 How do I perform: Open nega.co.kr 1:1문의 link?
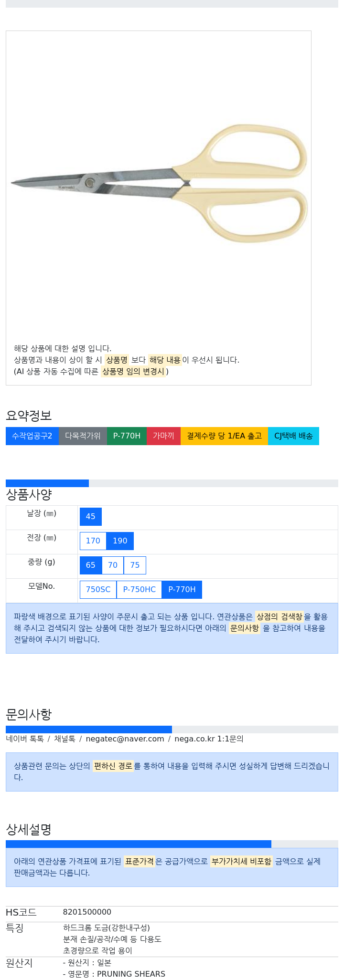coord(209,739)
